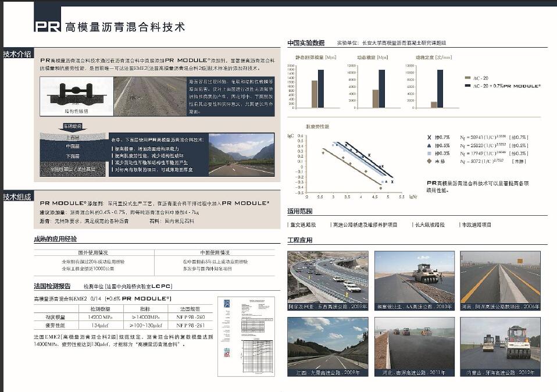The height and width of the screenshot is (392, 557).
Task: Click the 动态模量 [Mpa] chart title
Action: 372,57
